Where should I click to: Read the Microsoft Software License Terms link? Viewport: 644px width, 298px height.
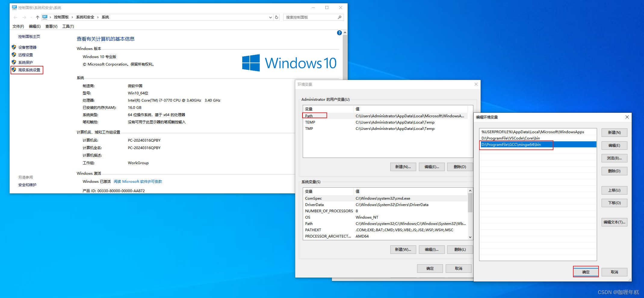click(138, 182)
